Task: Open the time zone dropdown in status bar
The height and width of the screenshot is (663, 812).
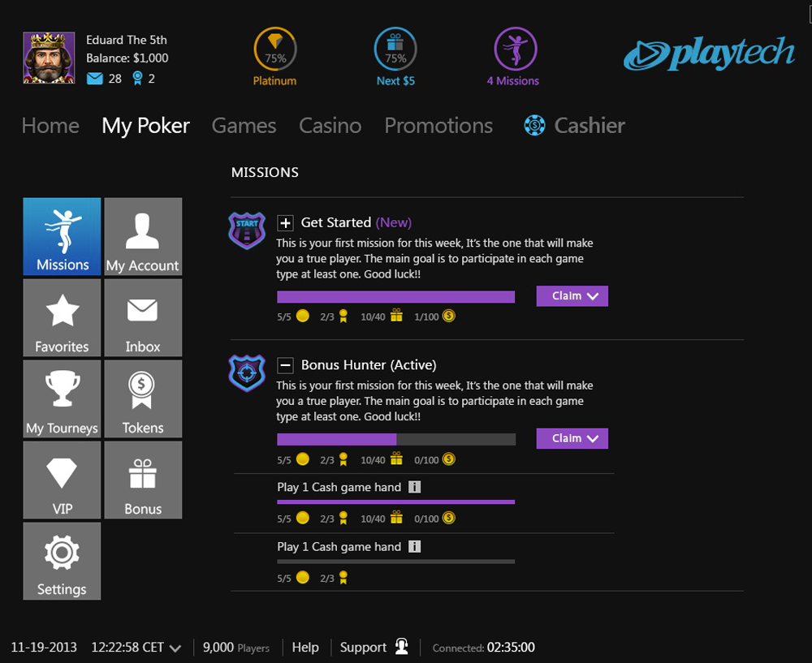Action: pyautogui.click(x=175, y=647)
